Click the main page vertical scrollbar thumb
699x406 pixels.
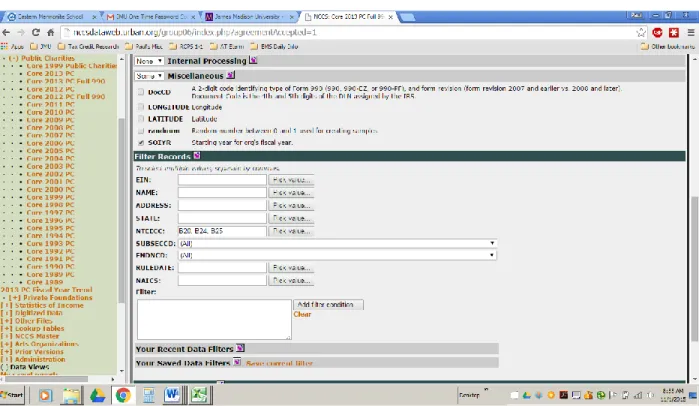tap(695, 269)
